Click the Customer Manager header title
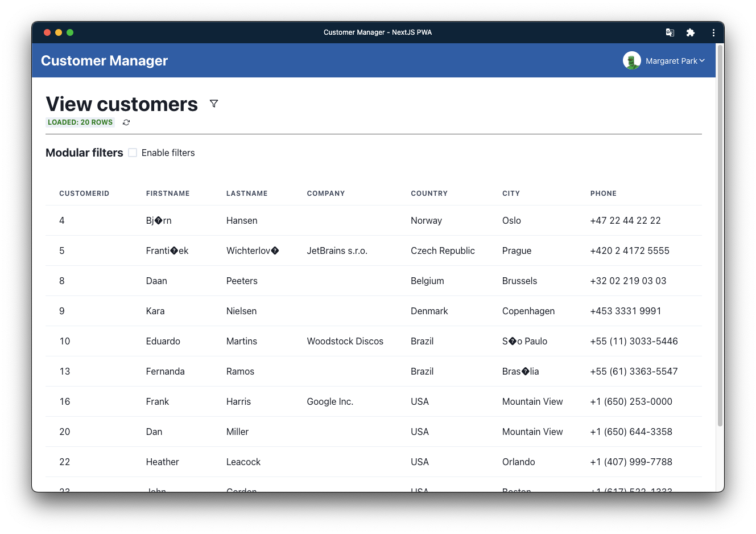Screen dimensions: 756x534 104,61
